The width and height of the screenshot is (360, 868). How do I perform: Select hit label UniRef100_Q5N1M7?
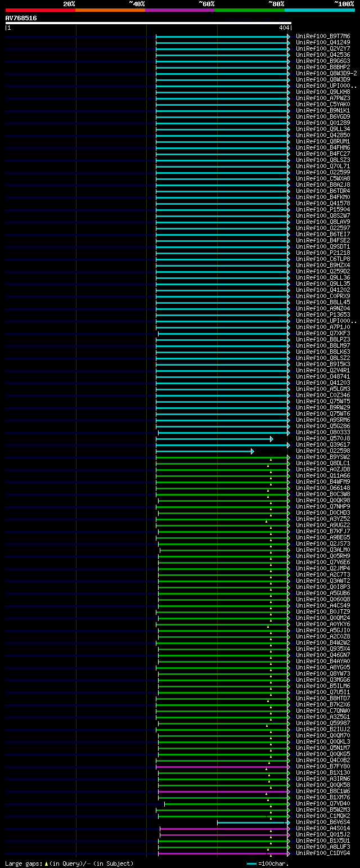point(323,748)
